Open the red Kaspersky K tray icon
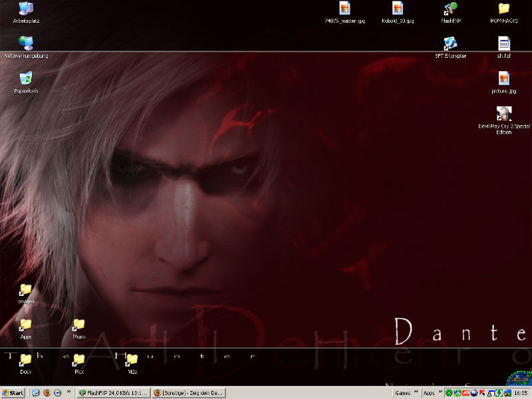 [x=482, y=393]
